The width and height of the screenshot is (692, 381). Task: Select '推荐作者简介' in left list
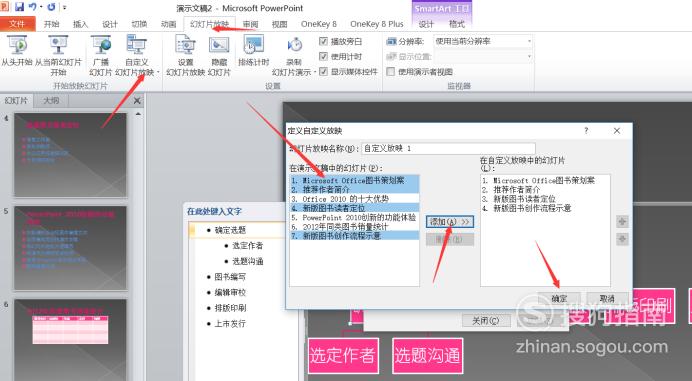tap(354, 189)
